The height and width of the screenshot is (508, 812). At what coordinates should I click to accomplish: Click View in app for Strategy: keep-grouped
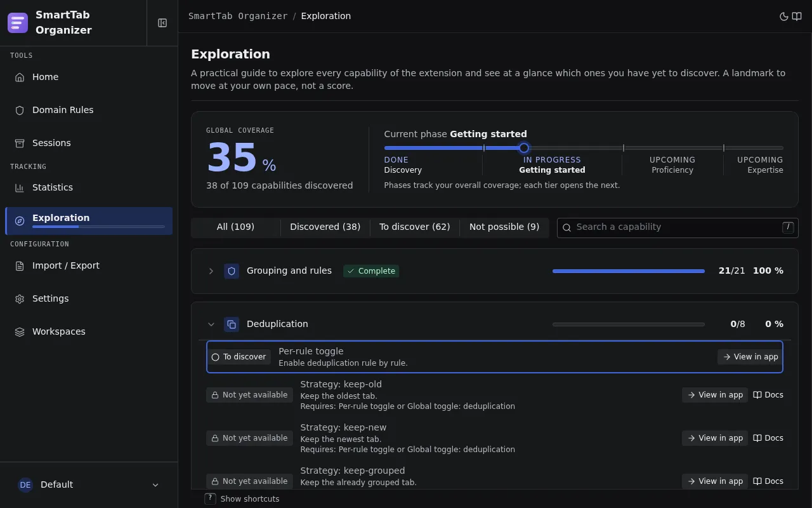pyautogui.click(x=715, y=481)
